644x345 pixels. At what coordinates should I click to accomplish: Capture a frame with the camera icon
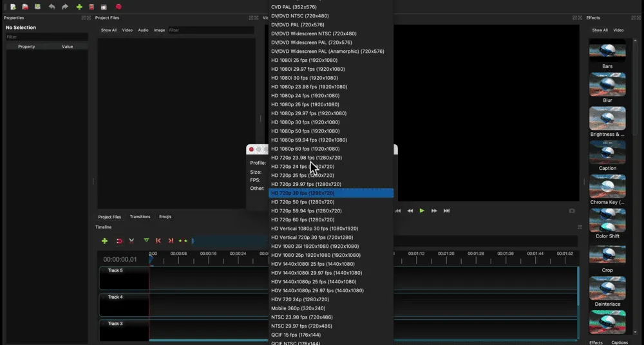tap(572, 210)
